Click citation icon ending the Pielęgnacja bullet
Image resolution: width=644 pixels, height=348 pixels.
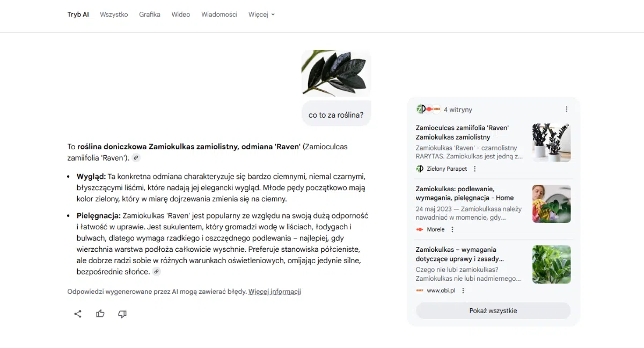point(156,272)
